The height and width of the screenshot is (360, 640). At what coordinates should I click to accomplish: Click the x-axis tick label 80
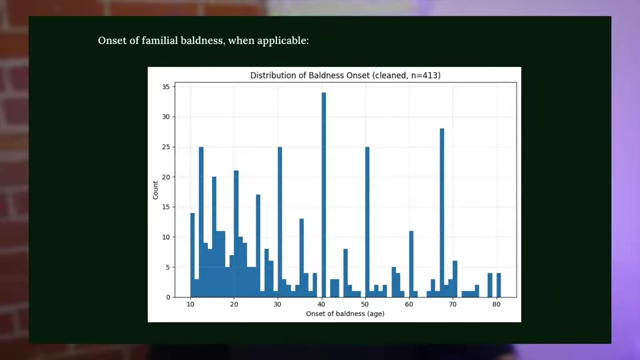(x=496, y=304)
